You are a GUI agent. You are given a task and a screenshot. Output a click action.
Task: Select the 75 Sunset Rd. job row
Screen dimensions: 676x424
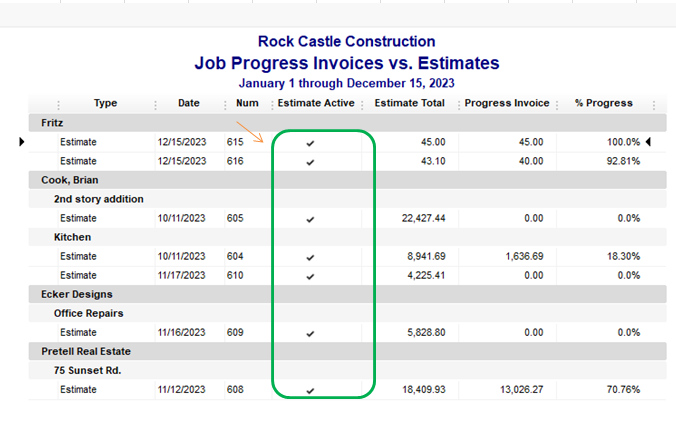coord(347,370)
